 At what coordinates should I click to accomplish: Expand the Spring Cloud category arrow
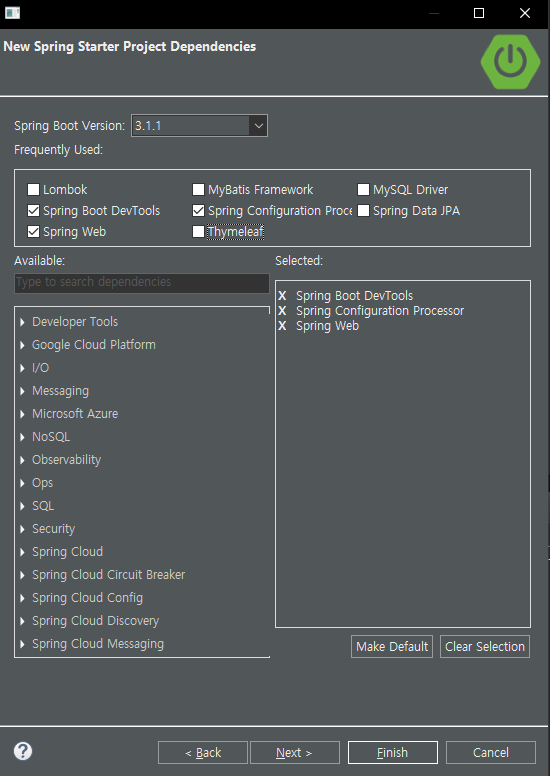point(22,552)
